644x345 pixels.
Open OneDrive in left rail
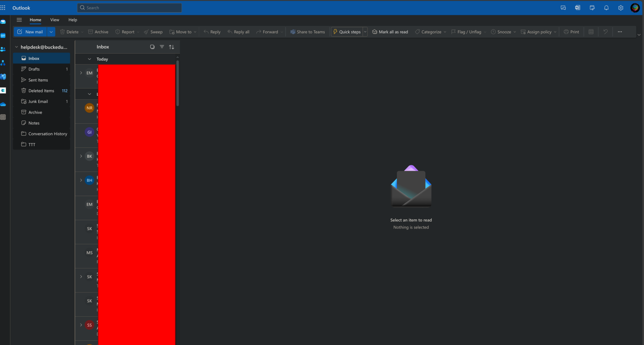[3, 104]
